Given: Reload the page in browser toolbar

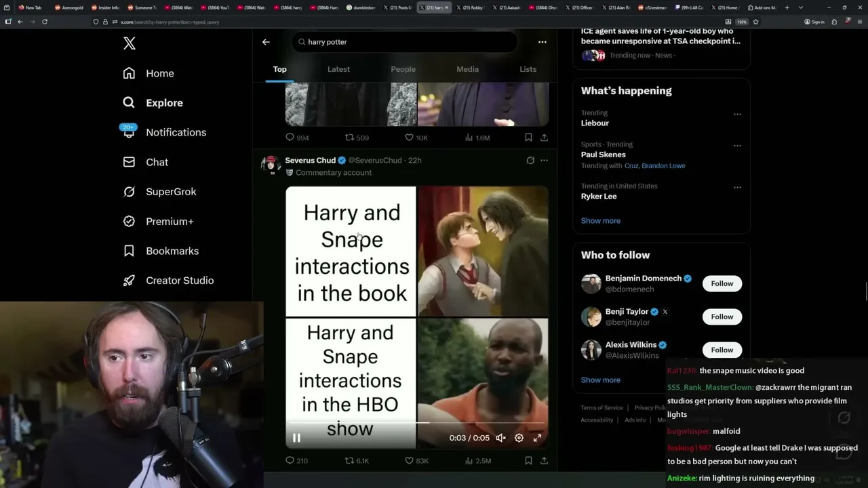Looking at the screenshot, I should (45, 22).
